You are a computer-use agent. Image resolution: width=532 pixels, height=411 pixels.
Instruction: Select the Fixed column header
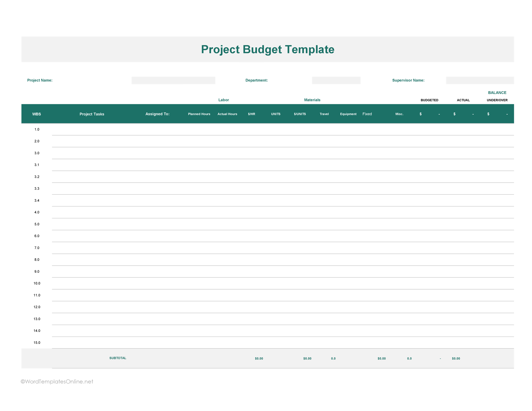click(x=367, y=114)
